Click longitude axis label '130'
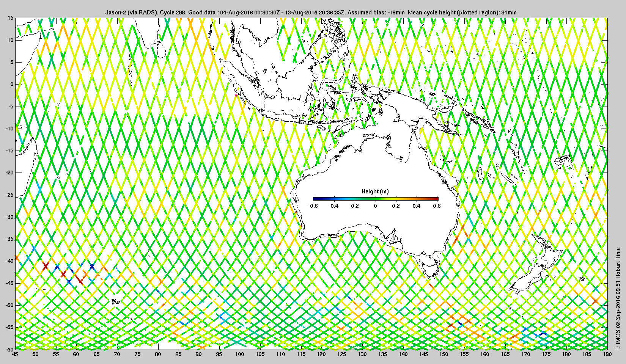 point(362,354)
